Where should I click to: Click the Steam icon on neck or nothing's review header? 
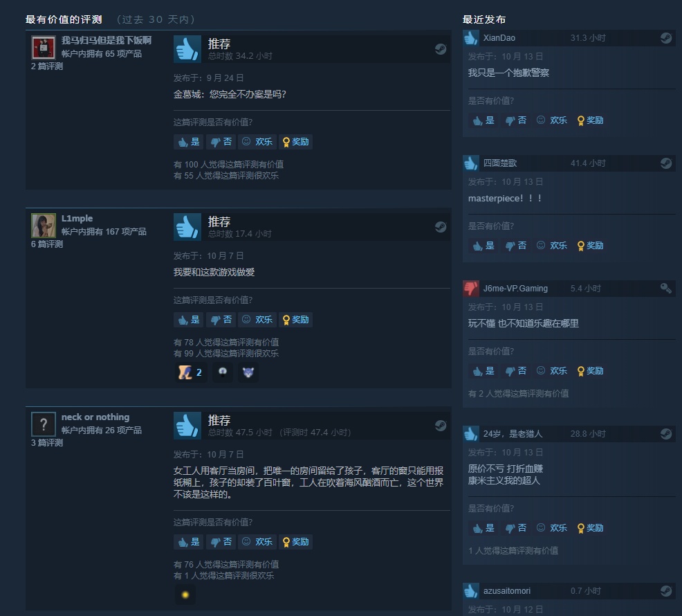click(441, 426)
